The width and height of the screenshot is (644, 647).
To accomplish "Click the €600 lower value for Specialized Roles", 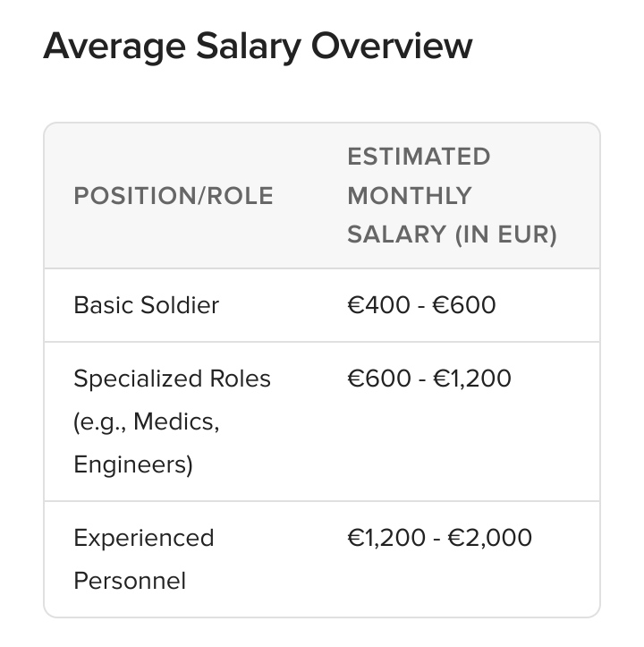I will point(379,379).
